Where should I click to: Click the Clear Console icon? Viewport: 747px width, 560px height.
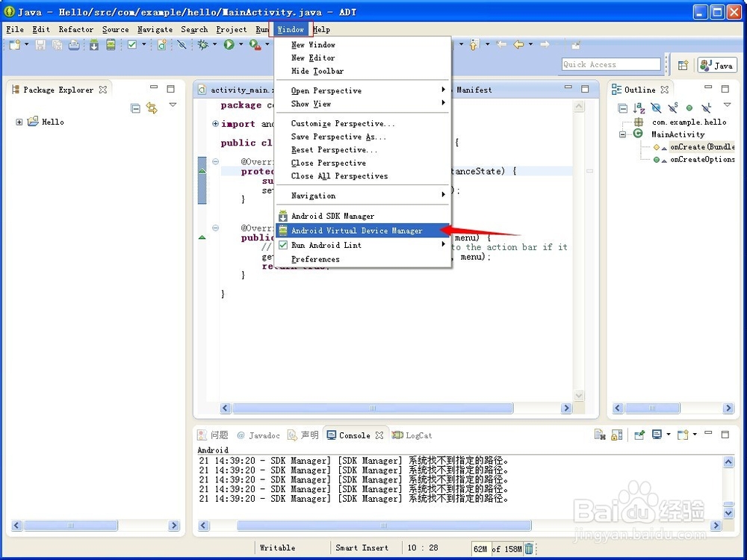tap(600, 435)
